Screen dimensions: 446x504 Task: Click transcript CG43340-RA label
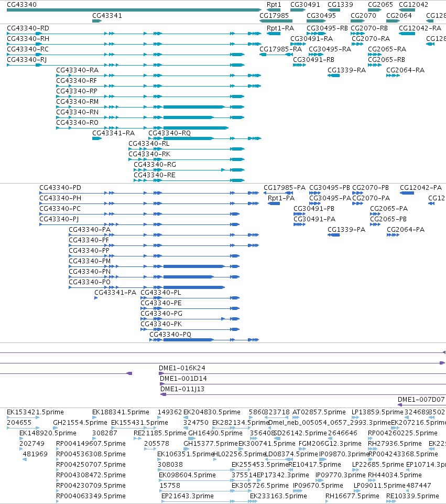(x=78, y=70)
